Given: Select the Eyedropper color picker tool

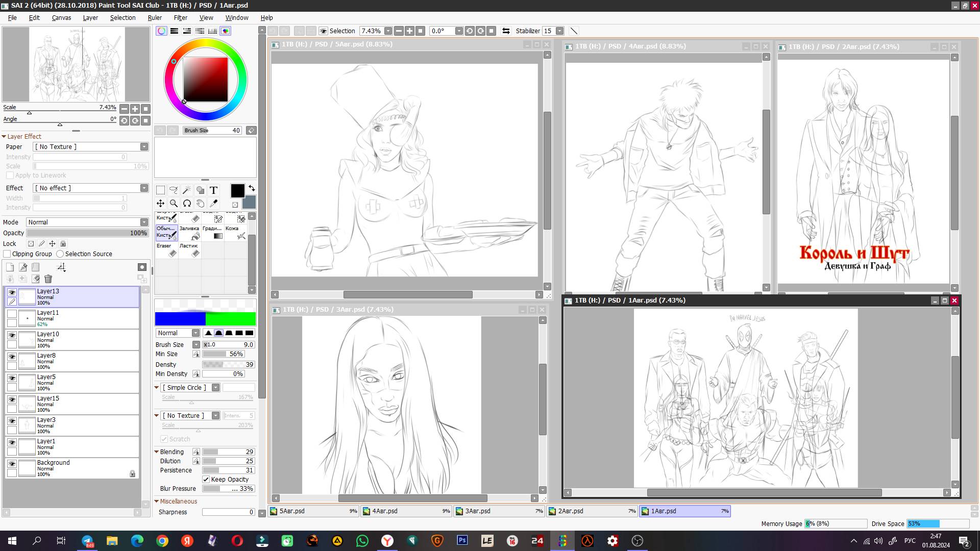Looking at the screenshot, I should [213, 203].
